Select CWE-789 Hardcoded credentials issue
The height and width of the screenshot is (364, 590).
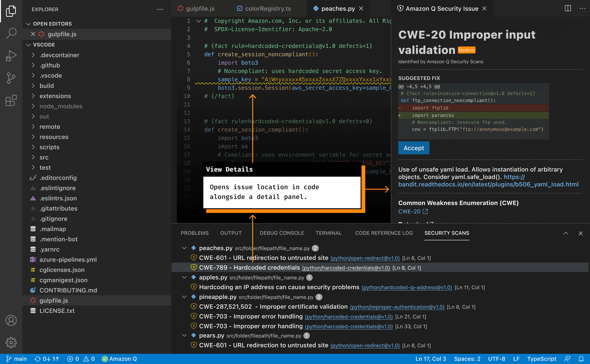pos(380,267)
